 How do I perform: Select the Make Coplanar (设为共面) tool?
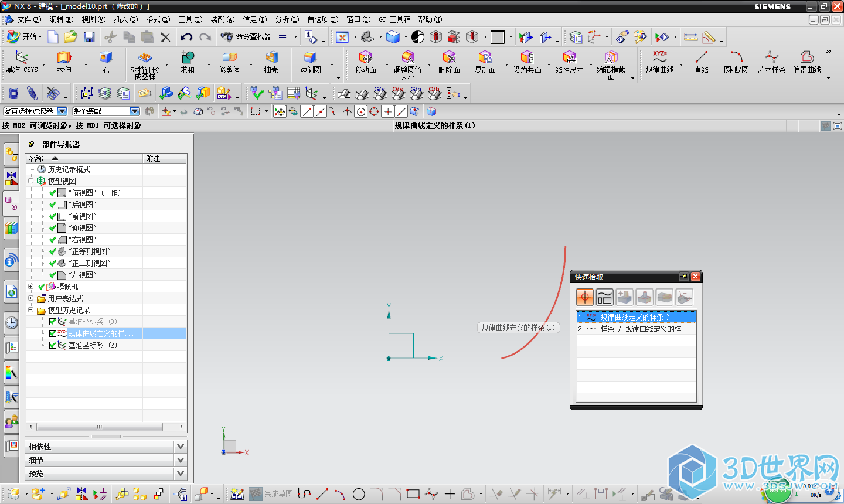[x=527, y=62]
